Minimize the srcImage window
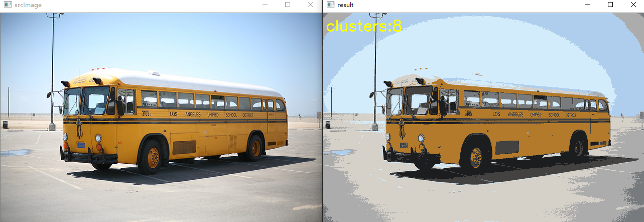The height and width of the screenshot is (222, 644). [x=265, y=5]
